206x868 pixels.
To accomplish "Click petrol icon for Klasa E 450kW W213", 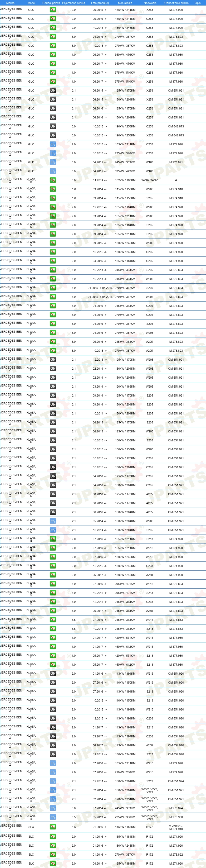I will click(x=53, y=647).
